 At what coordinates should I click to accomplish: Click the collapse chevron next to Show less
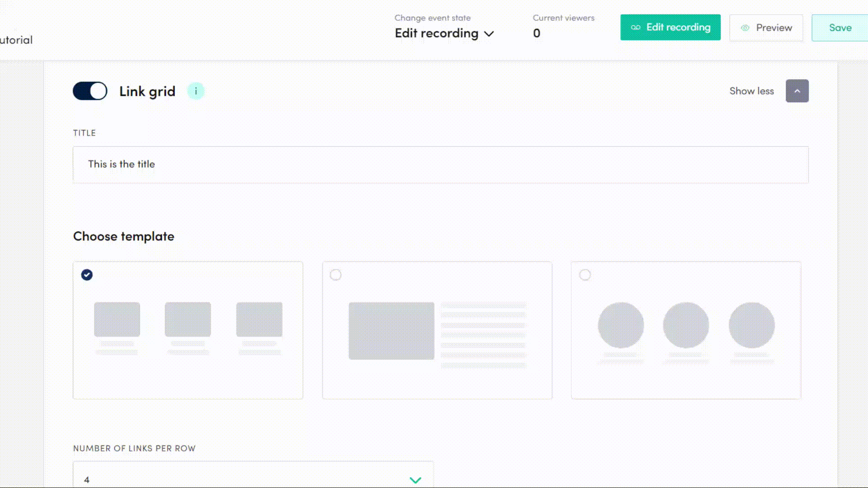[797, 91]
